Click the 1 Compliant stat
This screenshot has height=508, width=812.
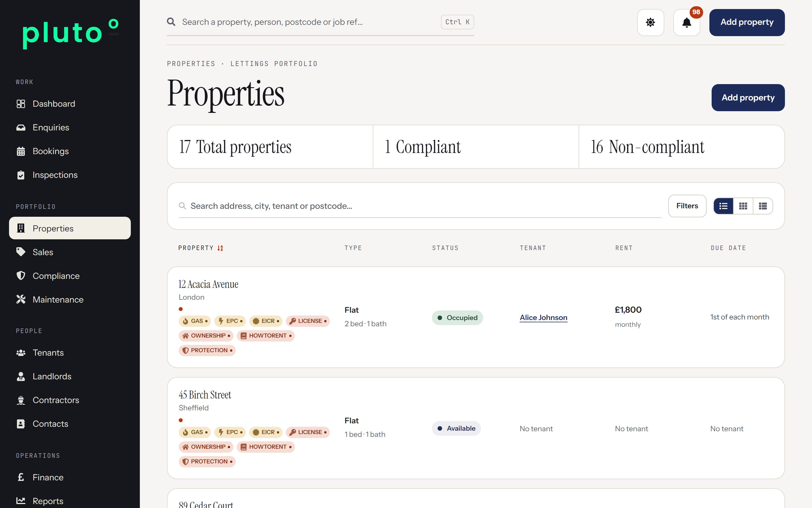click(x=476, y=147)
